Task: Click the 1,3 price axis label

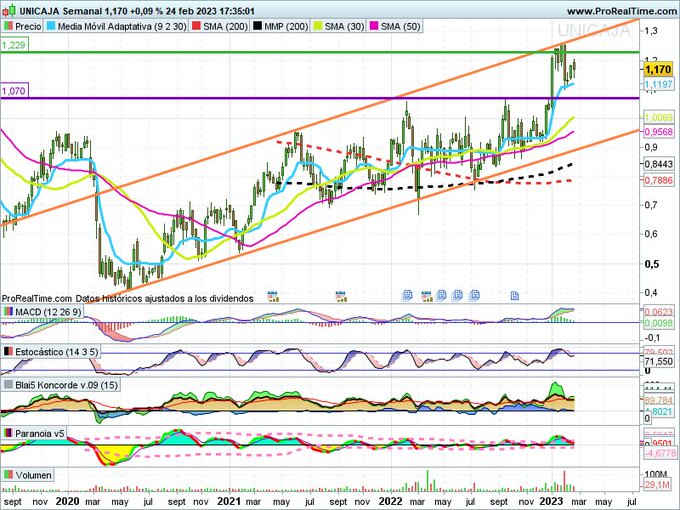Action: pos(651,31)
